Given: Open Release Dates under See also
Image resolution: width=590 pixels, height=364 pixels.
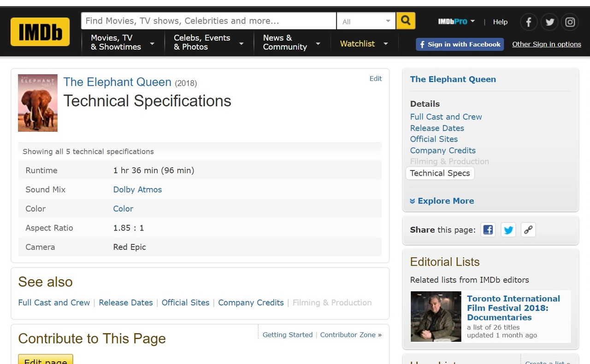Looking at the screenshot, I should pyautogui.click(x=126, y=303).
